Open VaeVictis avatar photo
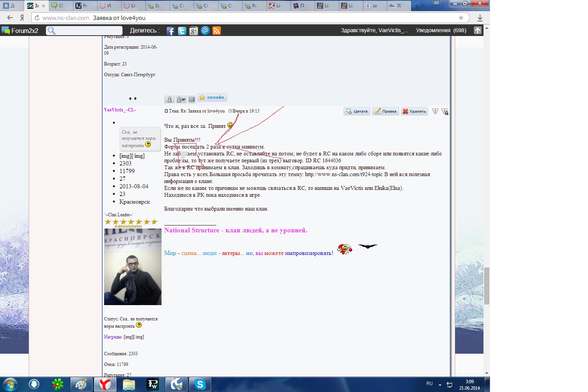Viewport: 588px width, 392px height. click(x=133, y=267)
